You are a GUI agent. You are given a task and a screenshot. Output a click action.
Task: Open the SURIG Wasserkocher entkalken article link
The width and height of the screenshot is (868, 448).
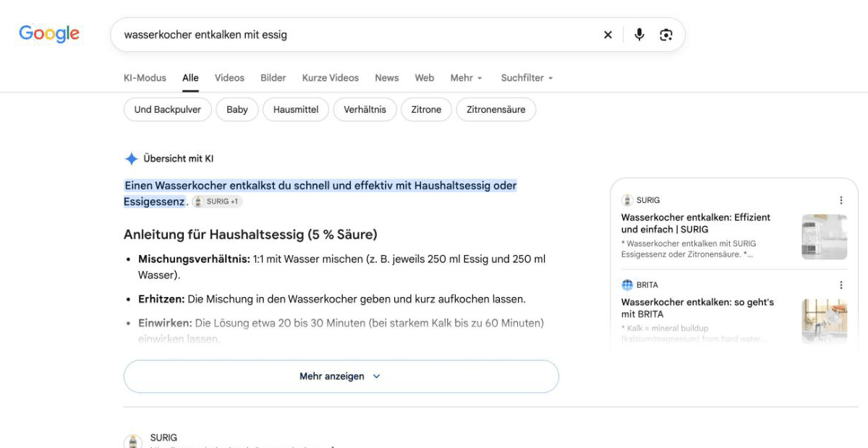pos(696,223)
